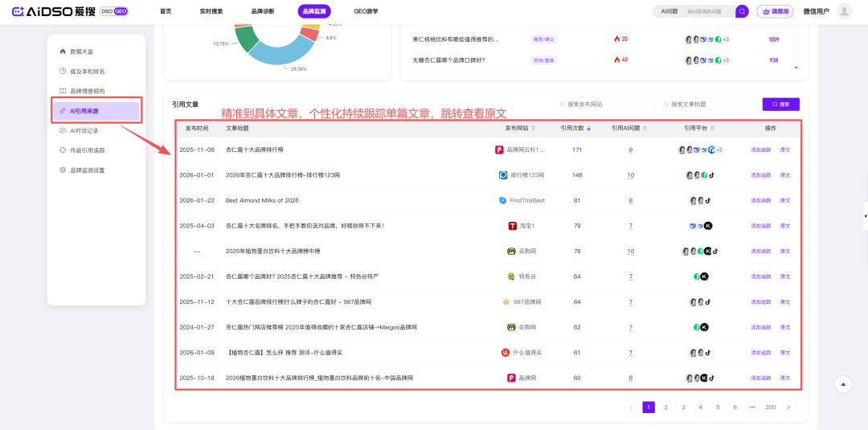Viewport: 868px width, 430px height.
Task: Click 添加追踪 for 杏仁露十大品牌排行榜
Action: coord(760,149)
